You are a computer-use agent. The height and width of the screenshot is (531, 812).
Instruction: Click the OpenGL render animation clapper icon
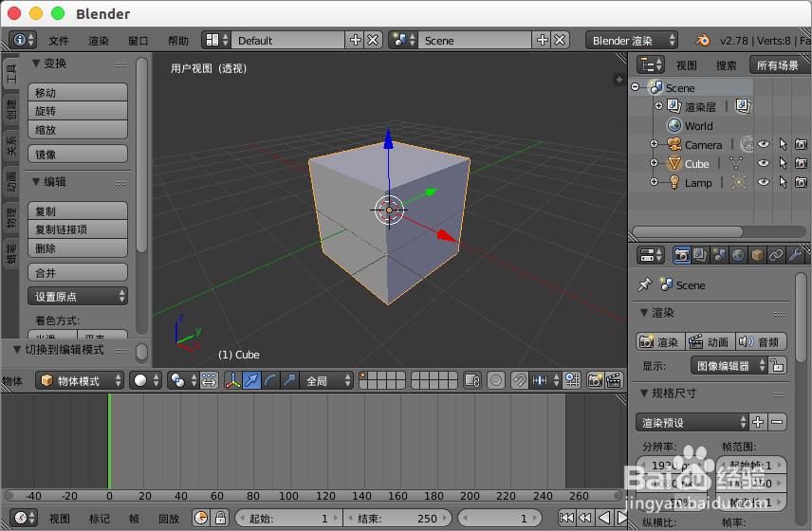click(x=614, y=381)
